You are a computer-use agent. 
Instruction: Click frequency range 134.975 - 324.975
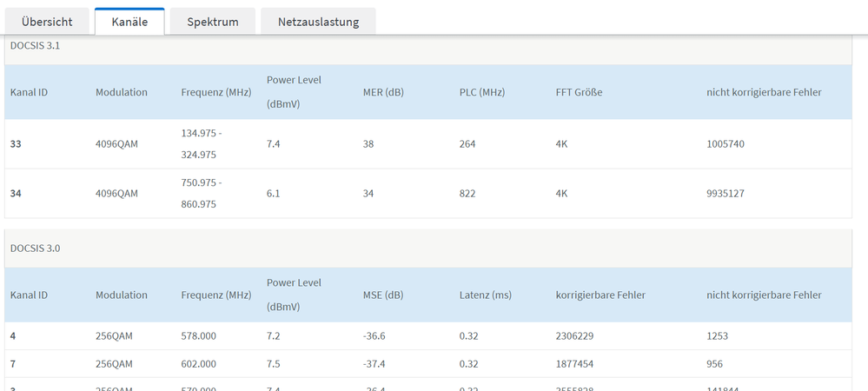pyautogui.click(x=202, y=144)
